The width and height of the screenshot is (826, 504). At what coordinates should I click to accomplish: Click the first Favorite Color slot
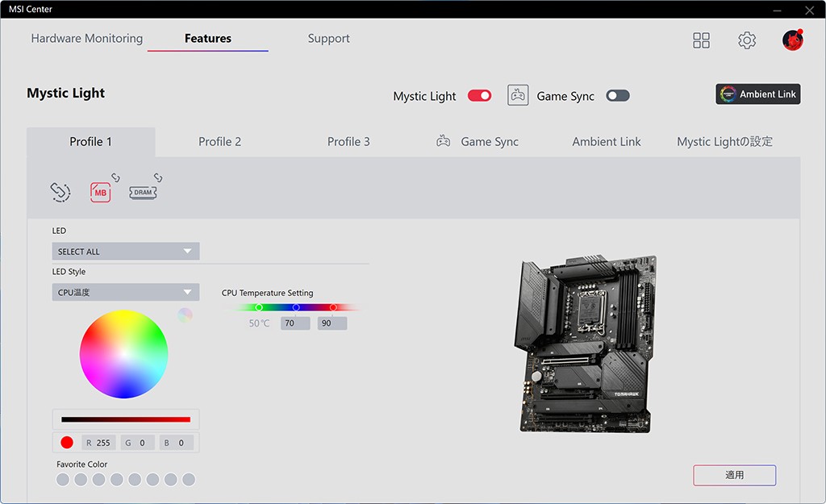pyautogui.click(x=63, y=480)
